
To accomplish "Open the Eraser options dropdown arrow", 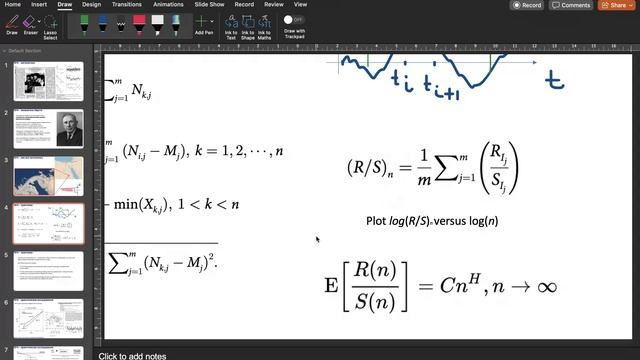I will [39, 22].
